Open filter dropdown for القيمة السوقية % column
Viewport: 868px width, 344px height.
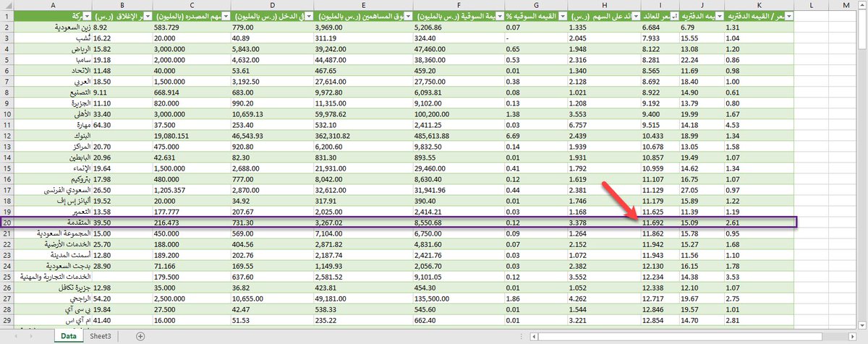click(x=561, y=16)
